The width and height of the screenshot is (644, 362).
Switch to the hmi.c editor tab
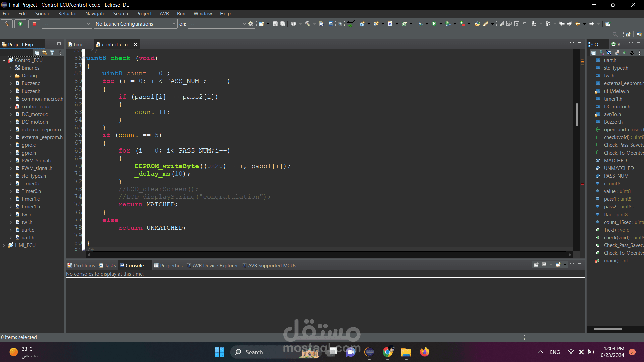click(79, 44)
